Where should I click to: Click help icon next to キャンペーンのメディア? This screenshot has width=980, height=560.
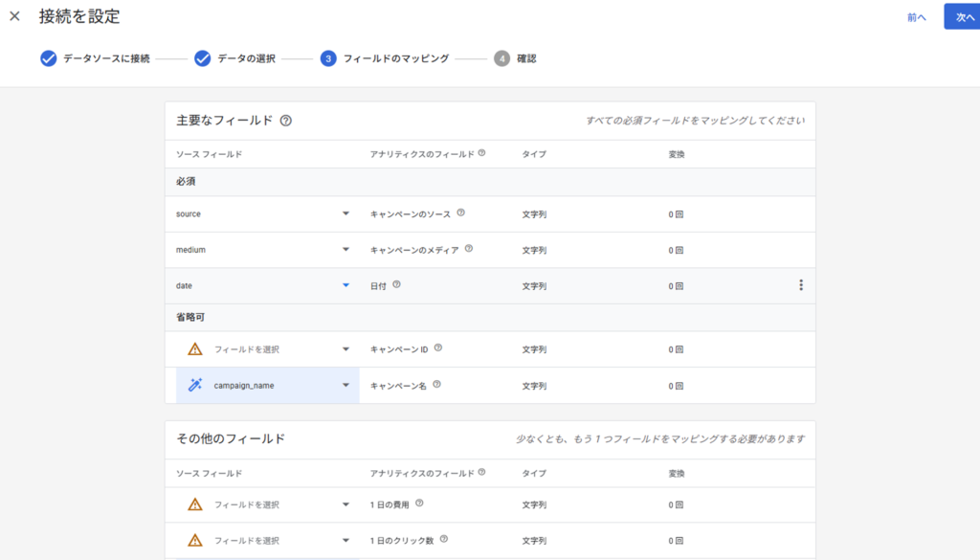[x=469, y=249]
